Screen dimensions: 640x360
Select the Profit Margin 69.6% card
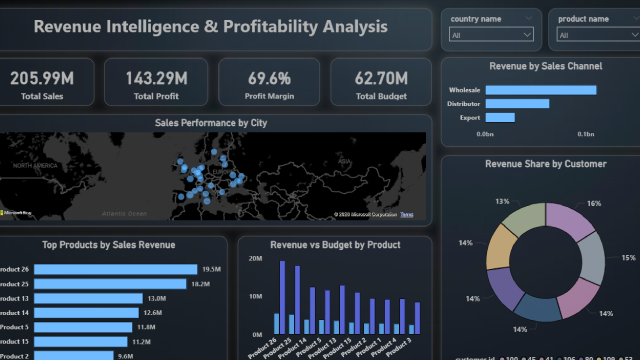(269, 82)
